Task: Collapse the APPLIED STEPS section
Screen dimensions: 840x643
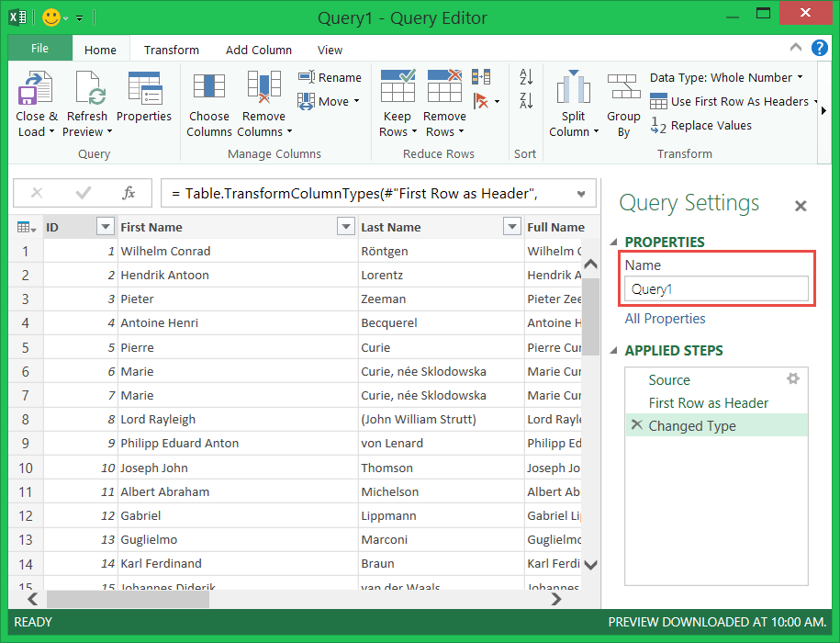Action: point(614,351)
